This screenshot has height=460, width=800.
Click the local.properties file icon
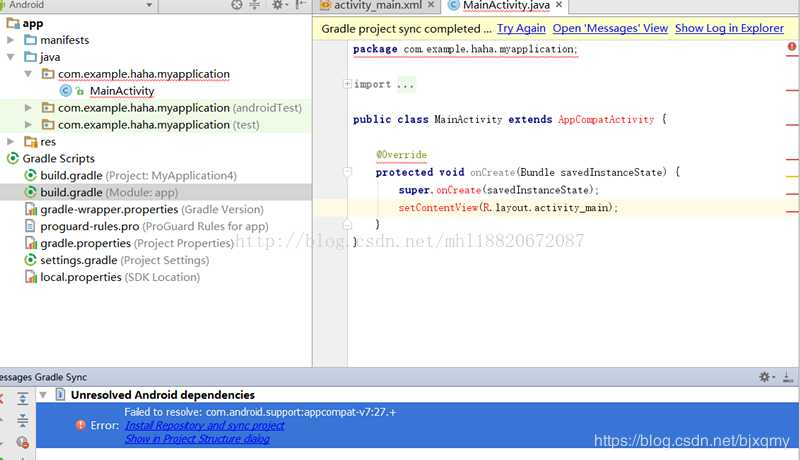tap(31, 277)
